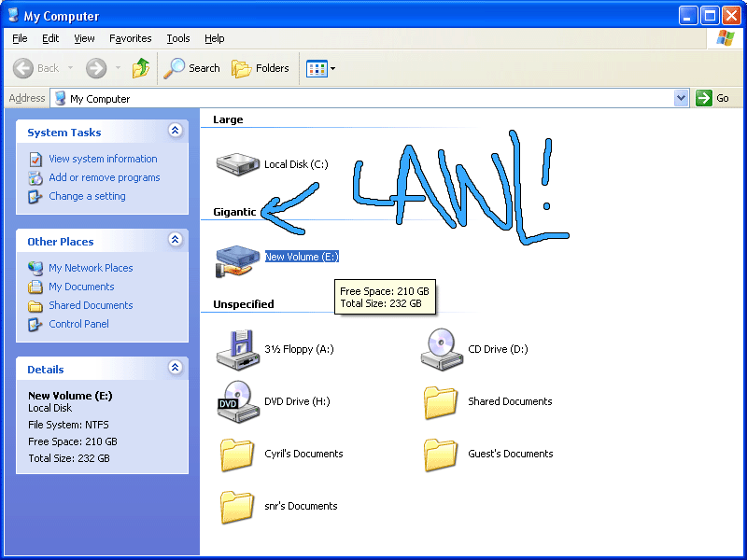This screenshot has width=747, height=560.
Task: Open the Help menu
Action: pyautogui.click(x=215, y=38)
